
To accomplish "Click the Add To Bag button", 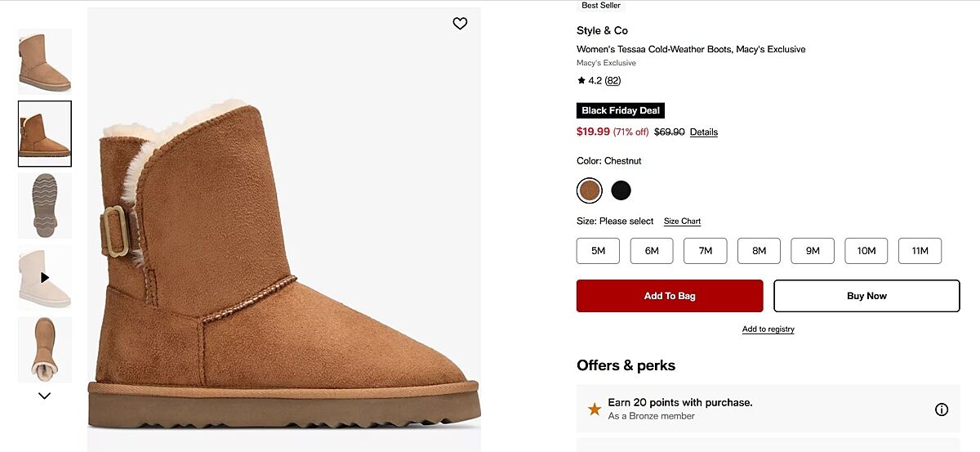I will click(x=670, y=296).
